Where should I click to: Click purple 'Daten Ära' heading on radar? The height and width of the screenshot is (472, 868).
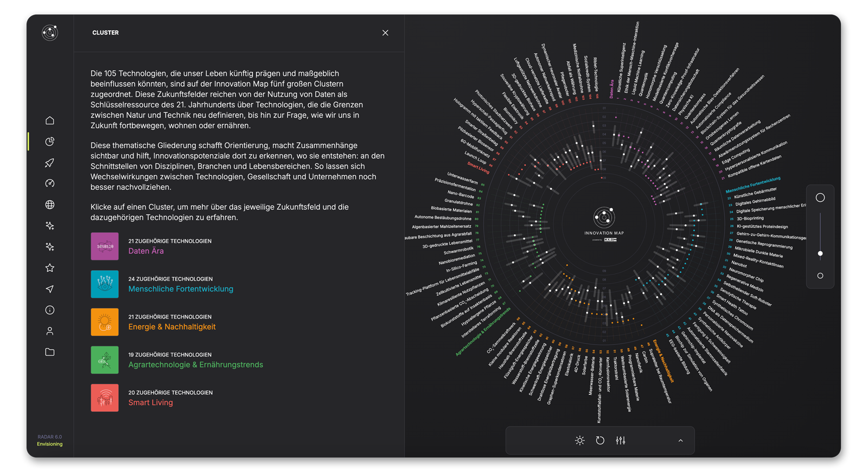(x=611, y=89)
